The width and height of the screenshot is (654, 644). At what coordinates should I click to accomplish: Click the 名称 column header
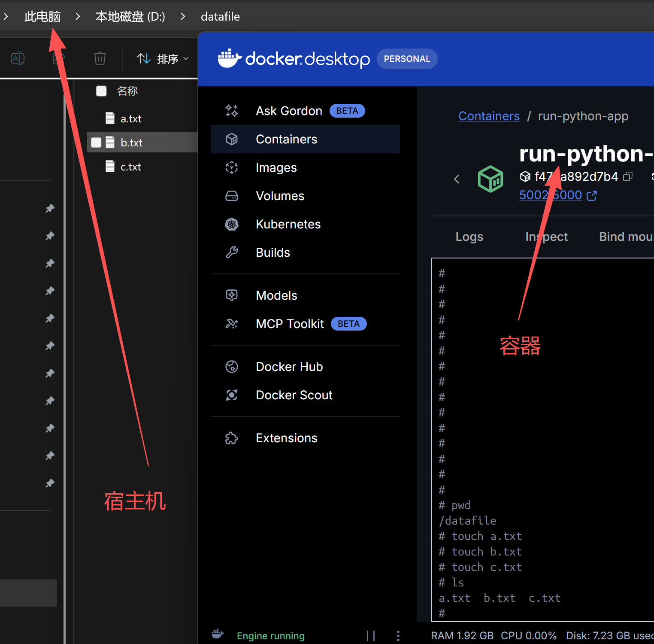(x=127, y=91)
